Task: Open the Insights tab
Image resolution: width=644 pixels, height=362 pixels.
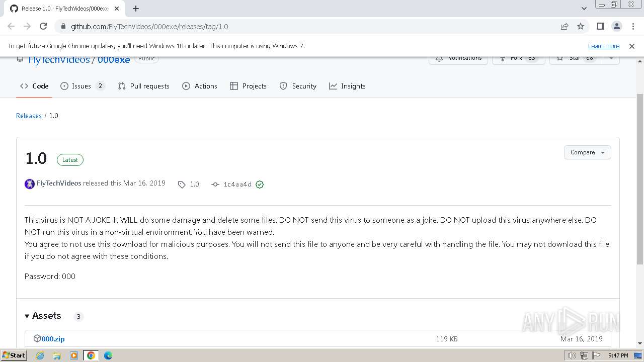Action: [x=347, y=86]
